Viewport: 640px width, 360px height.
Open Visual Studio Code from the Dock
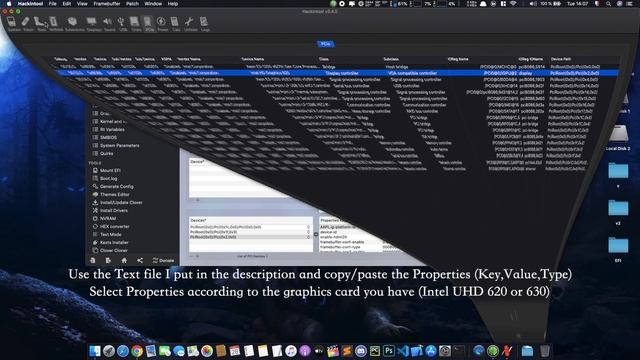point(402,351)
